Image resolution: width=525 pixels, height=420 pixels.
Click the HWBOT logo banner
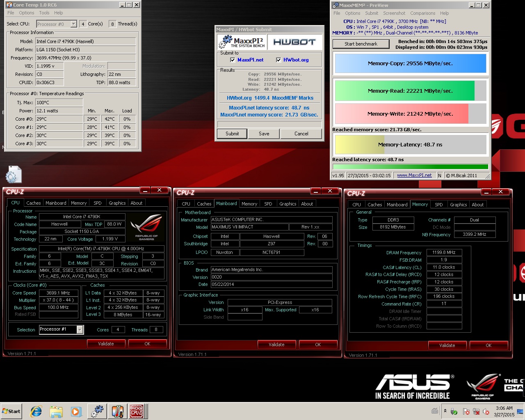[x=294, y=42]
